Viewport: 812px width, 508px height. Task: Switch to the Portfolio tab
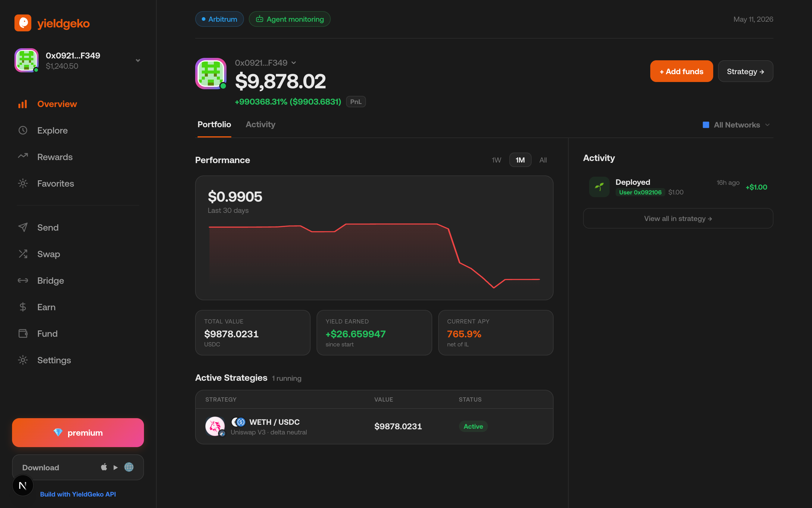[214, 125]
